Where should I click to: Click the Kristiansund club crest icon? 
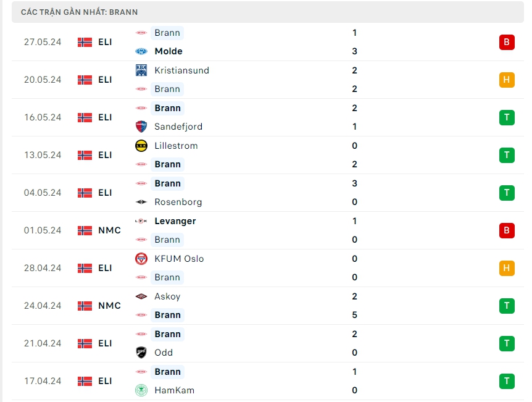pyautogui.click(x=141, y=70)
